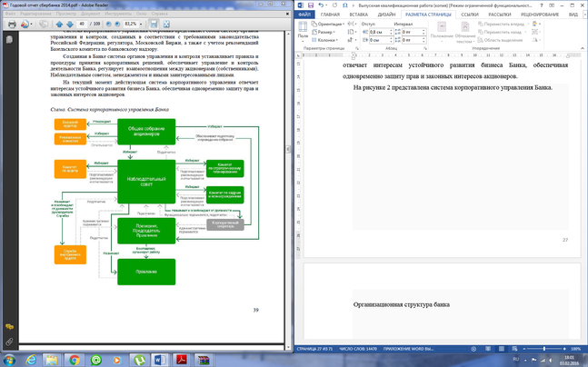Click the left indent value field
The image size is (588, 367).
(x=377, y=32)
